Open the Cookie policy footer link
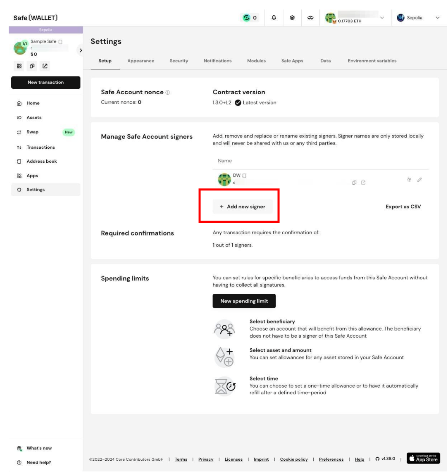Image resolution: width=448 pixels, height=476 pixels. tap(294, 459)
